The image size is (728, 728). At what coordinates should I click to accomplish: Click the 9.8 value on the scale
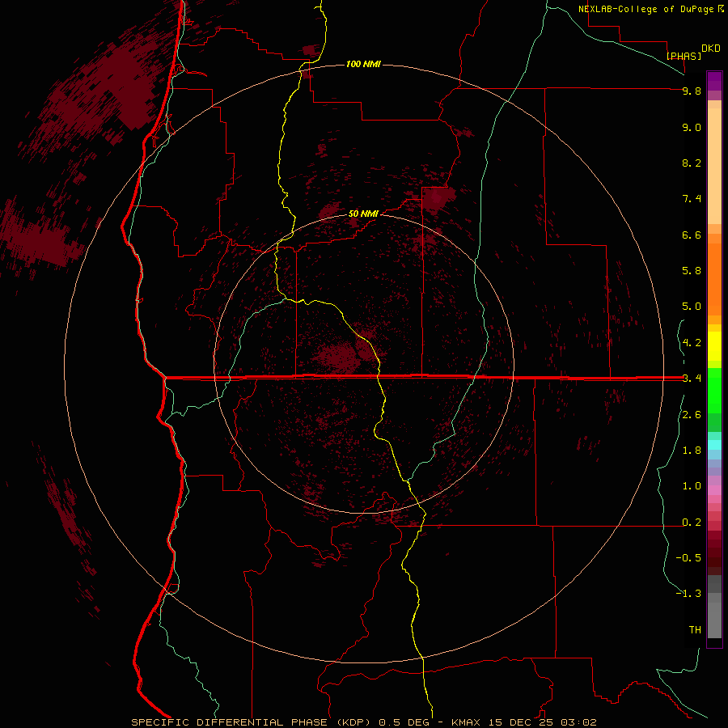click(692, 91)
